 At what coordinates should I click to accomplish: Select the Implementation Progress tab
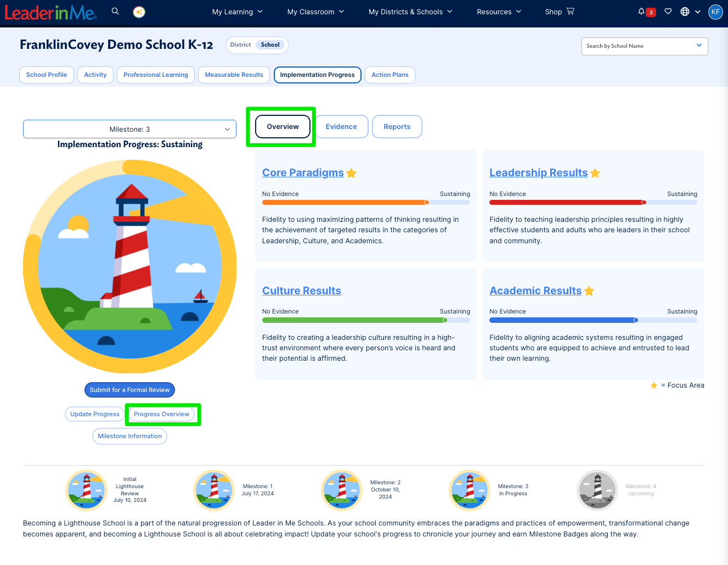click(318, 75)
